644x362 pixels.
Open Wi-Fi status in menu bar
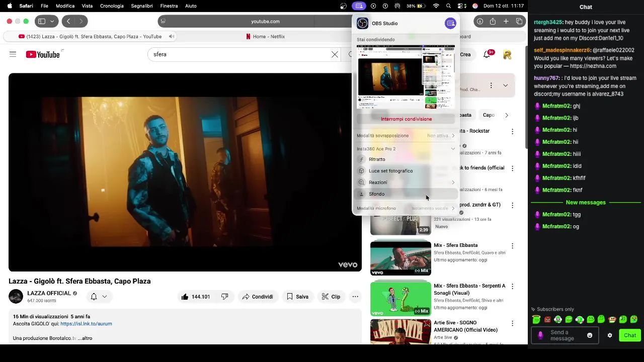pos(436,6)
